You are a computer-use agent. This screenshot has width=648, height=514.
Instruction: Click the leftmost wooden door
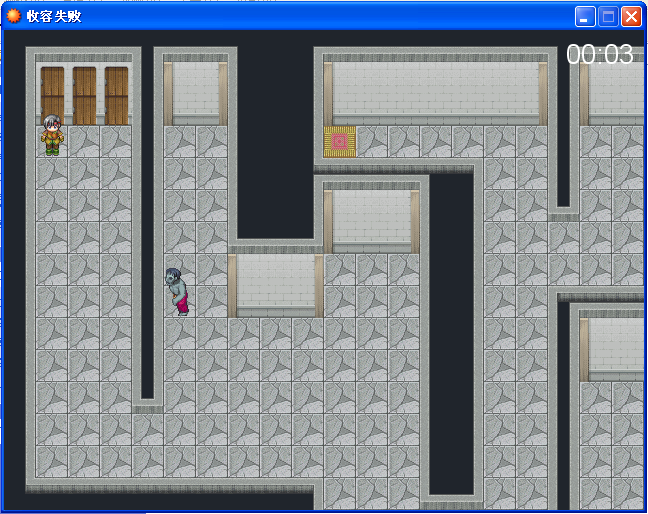click(52, 95)
